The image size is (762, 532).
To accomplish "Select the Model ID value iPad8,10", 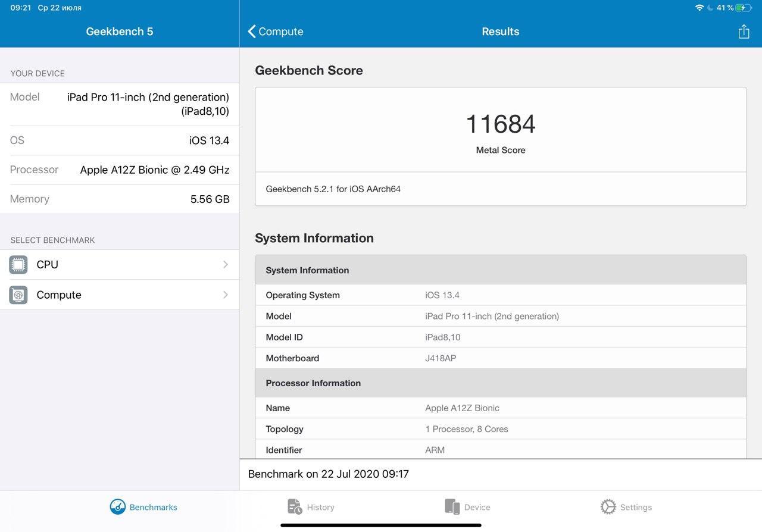I will pyautogui.click(x=443, y=337).
